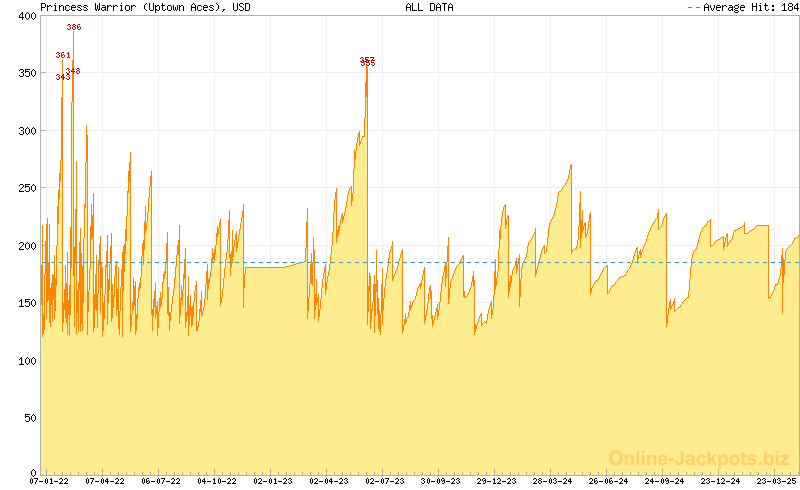
Task: Select the 07-04-22 date on x-axis
Action: pyautogui.click(x=105, y=481)
